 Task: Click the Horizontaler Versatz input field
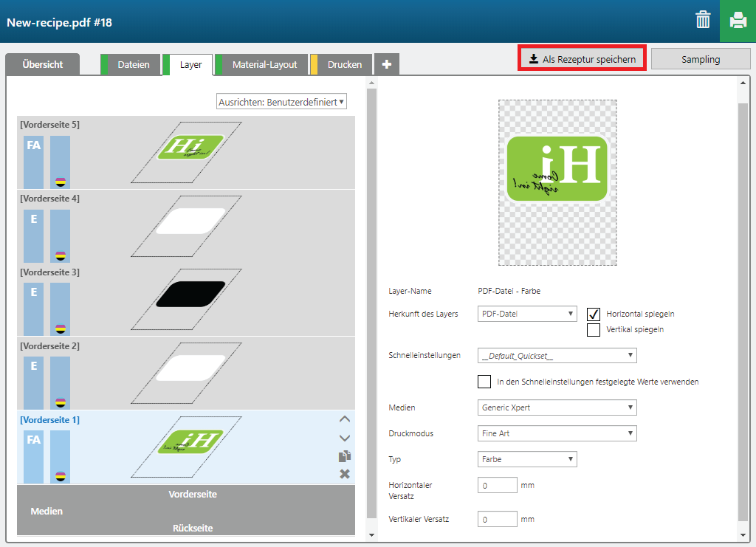[x=498, y=486]
